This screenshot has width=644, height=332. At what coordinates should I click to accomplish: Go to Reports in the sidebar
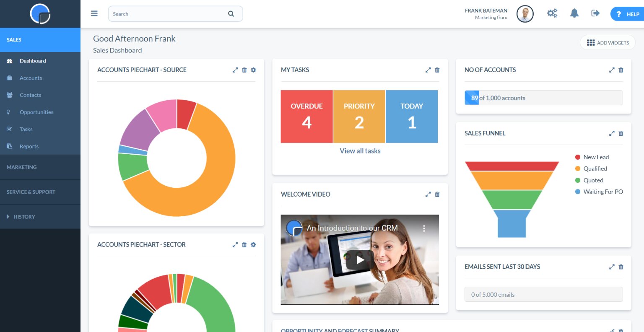click(29, 146)
